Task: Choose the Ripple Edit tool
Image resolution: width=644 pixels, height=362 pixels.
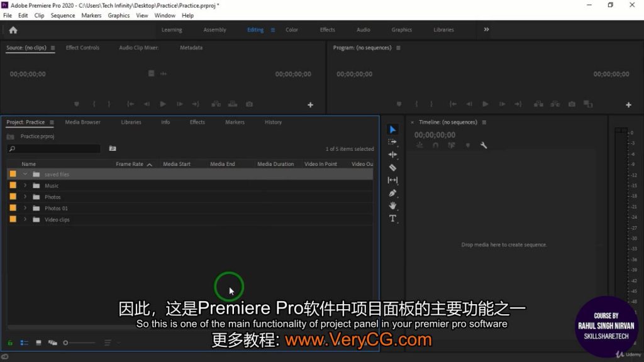Action: [x=392, y=155]
